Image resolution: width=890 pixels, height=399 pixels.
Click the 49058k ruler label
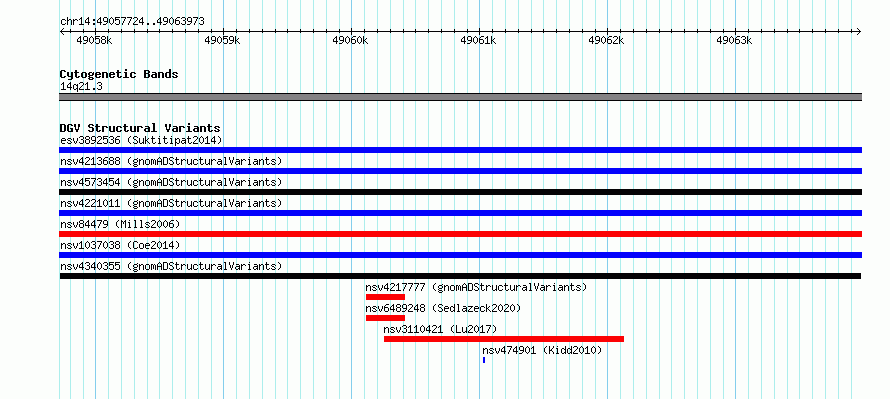pos(94,40)
